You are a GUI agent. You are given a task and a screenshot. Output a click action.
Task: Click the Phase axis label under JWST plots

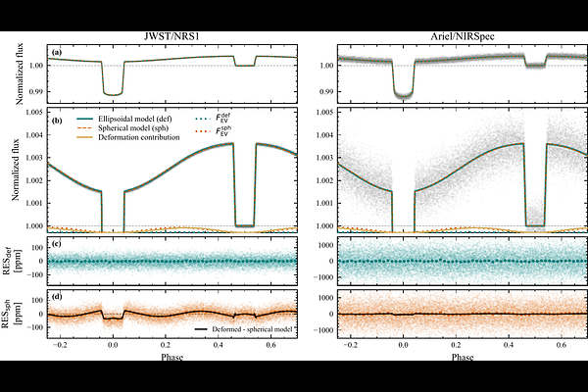click(x=172, y=357)
